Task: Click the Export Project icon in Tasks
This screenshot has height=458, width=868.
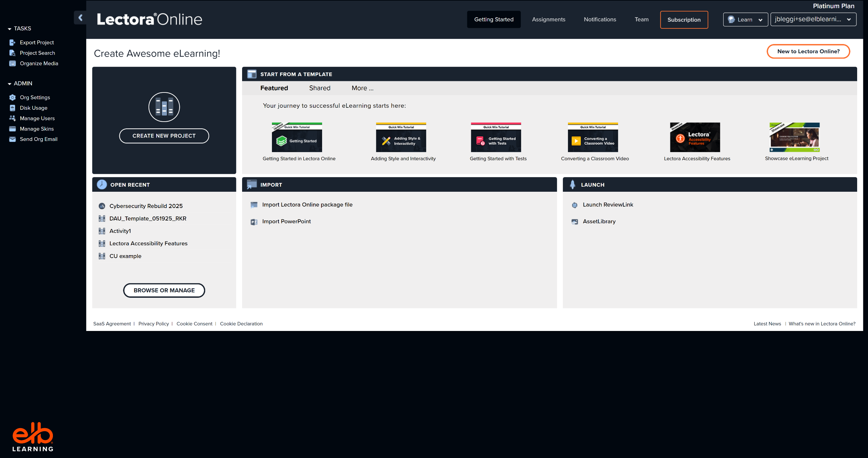Action: pyautogui.click(x=13, y=42)
